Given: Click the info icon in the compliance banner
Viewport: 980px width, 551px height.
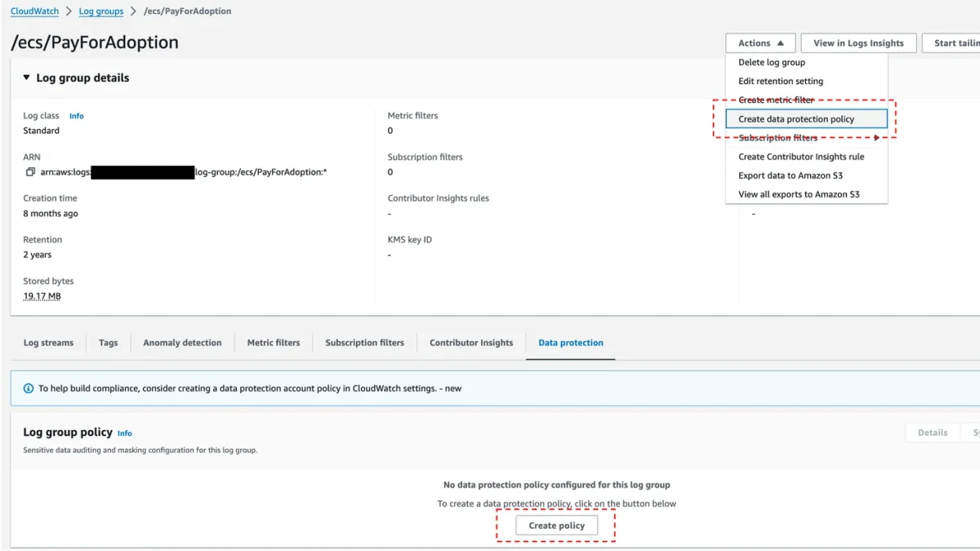Looking at the screenshot, I should coord(29,389).
